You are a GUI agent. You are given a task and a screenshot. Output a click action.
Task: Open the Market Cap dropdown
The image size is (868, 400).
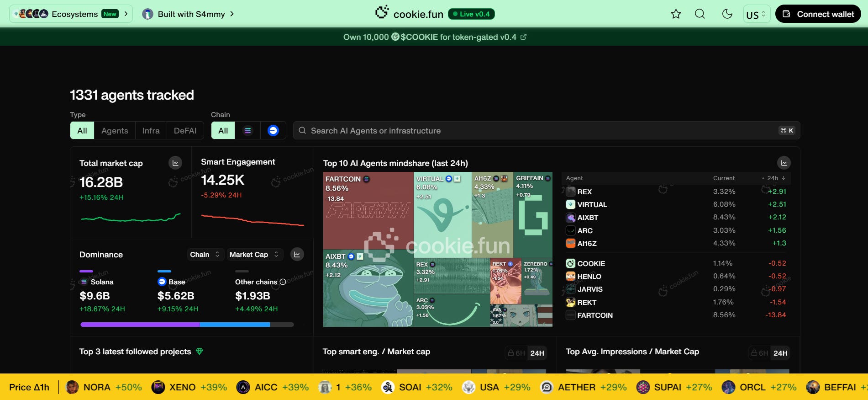pyautogui.click(x=255, y=255)
